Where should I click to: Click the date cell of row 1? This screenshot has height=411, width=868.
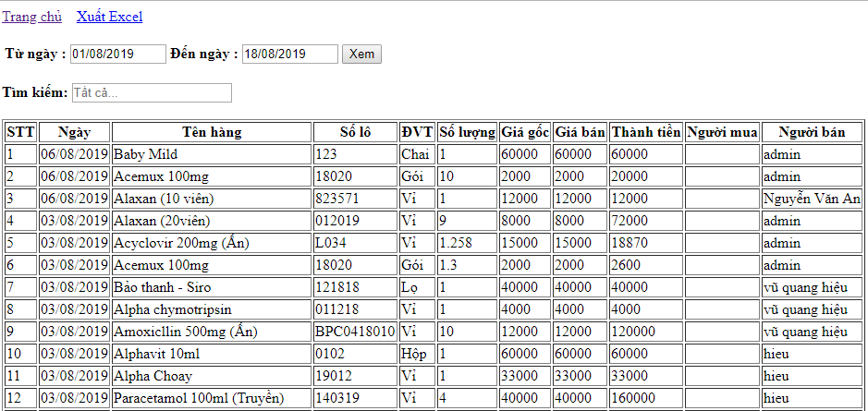(74, 154)
